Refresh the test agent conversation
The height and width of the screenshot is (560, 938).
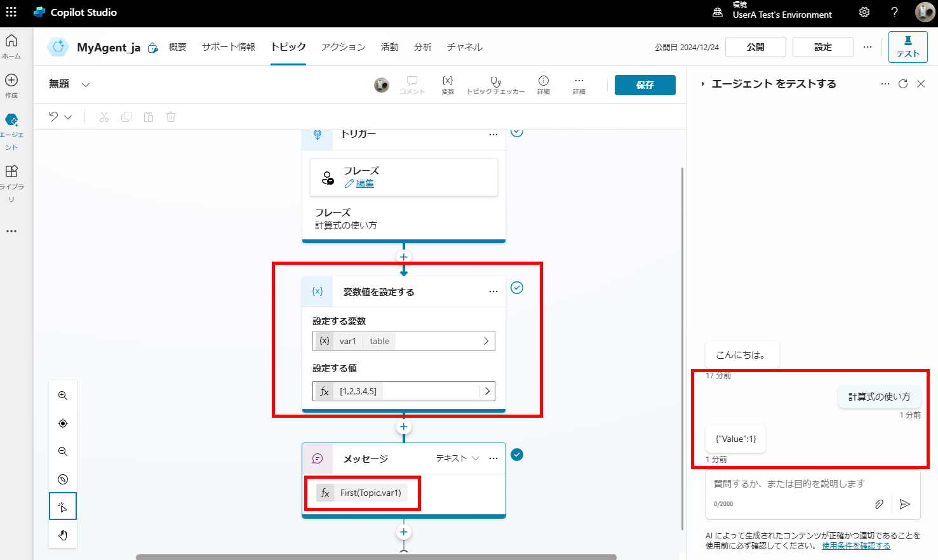[x=903, y=84]
